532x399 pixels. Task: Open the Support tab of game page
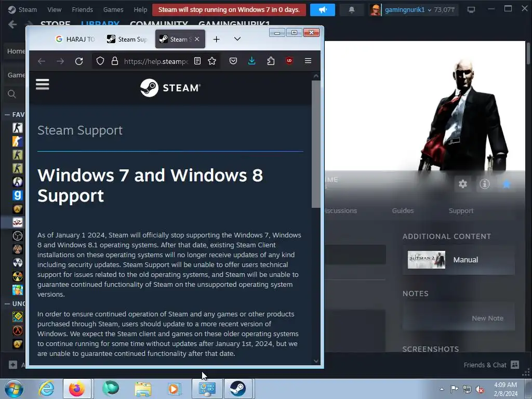point(461,211)
